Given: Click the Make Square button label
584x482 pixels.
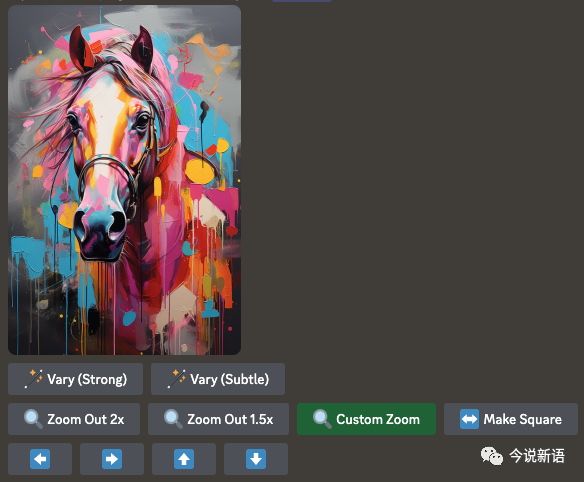Looking at the screenshot, I should [523, 419].
